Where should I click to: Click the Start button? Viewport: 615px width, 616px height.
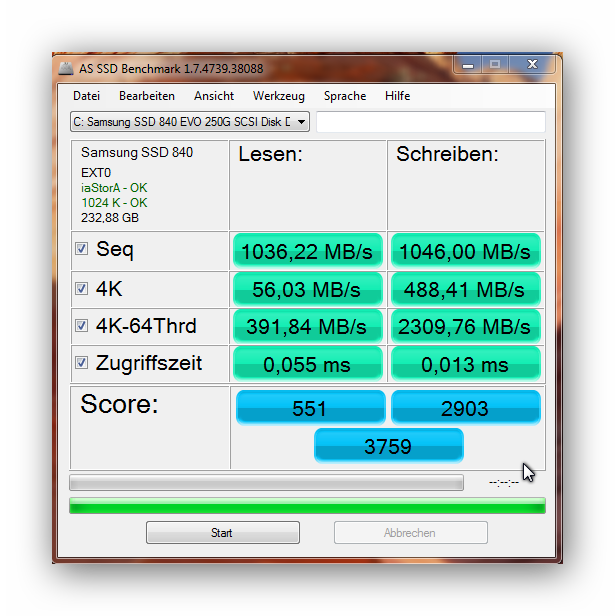(223, 533)
